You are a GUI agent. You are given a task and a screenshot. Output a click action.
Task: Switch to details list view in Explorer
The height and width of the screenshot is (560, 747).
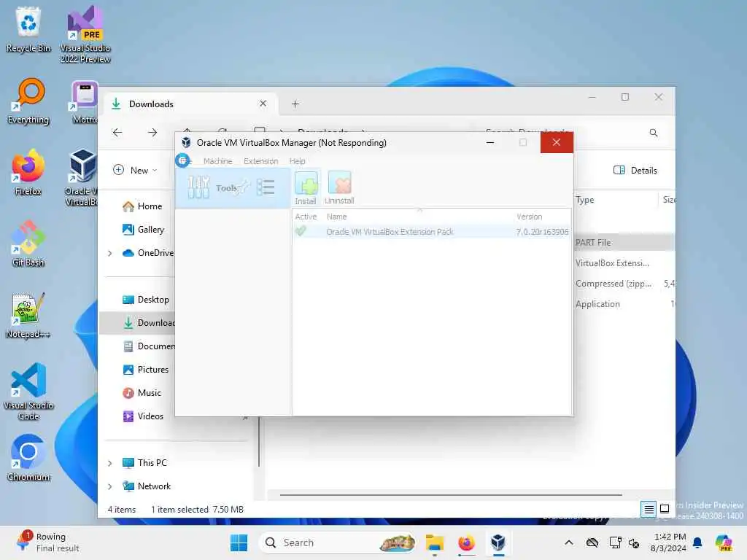click(649, 509)
